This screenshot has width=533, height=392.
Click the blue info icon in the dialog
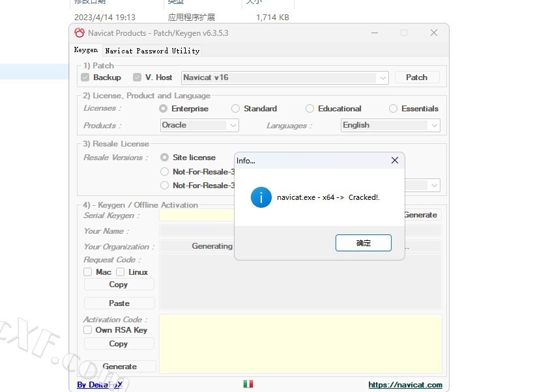tap(261, 197)
